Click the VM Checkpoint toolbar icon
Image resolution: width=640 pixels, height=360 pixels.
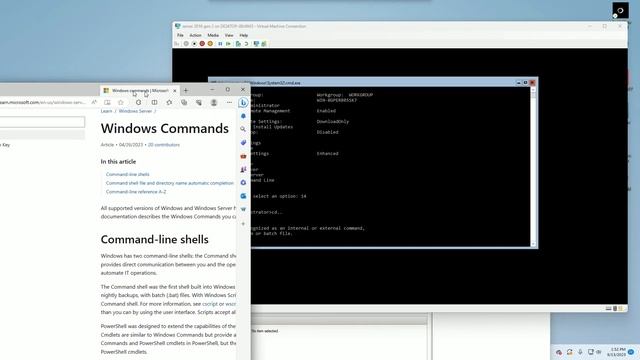tap(238, 44)
